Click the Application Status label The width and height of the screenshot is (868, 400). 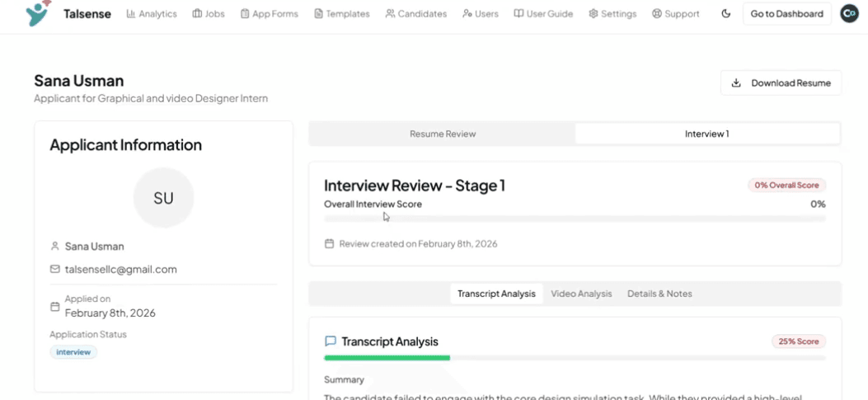click(88, 335)
